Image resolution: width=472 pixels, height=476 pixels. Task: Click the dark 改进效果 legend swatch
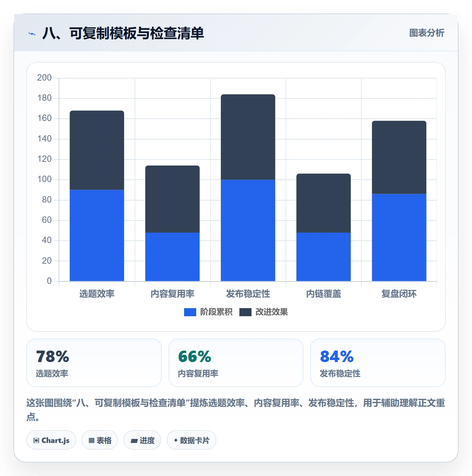[x=245, y=312]
